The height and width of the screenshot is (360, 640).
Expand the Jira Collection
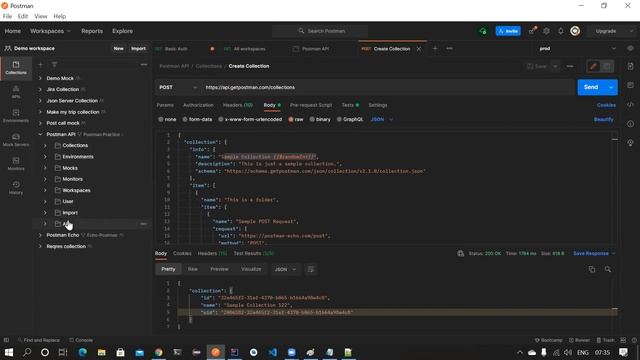[40, 89]
